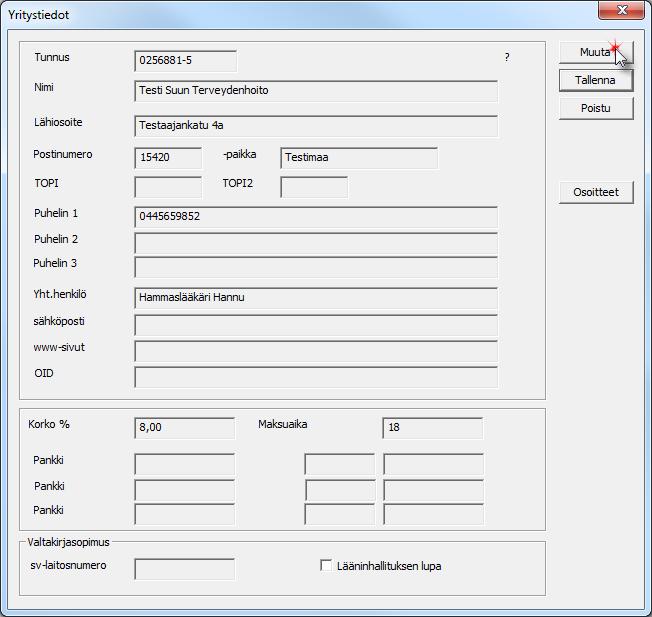Click the empty Puhelin 2 field

[x=316, y=243]
